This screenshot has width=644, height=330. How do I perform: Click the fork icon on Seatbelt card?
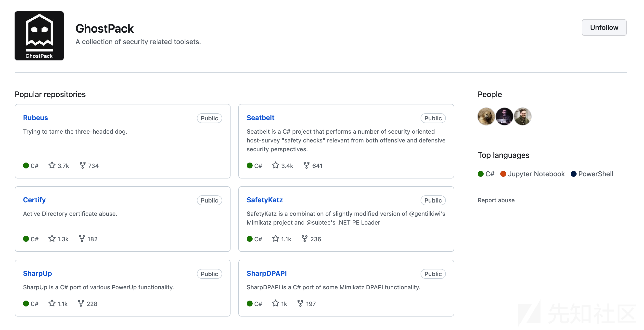[x=307, y=165]
